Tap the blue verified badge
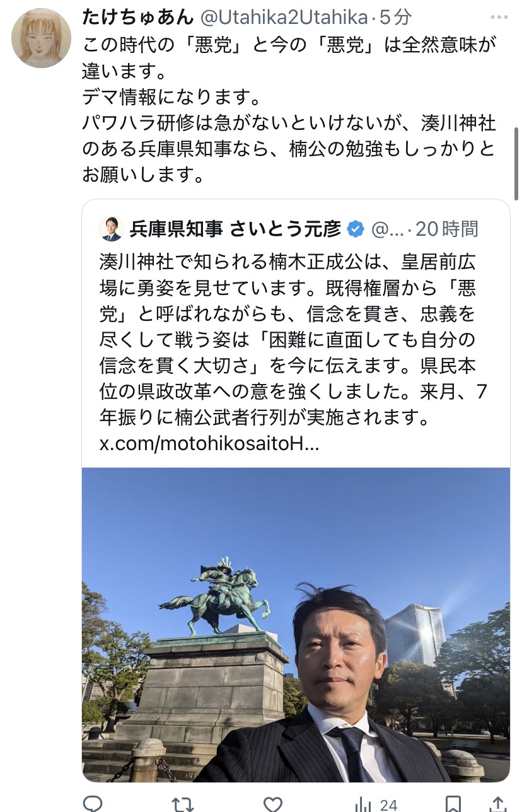 [356, 229]
